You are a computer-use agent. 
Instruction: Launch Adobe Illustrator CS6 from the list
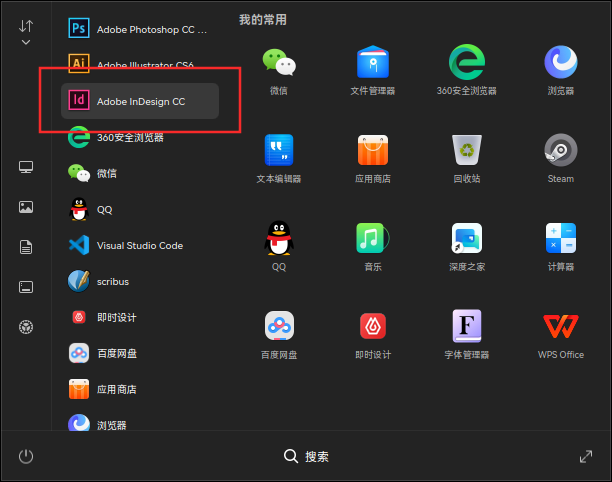(x=140, y=64)
